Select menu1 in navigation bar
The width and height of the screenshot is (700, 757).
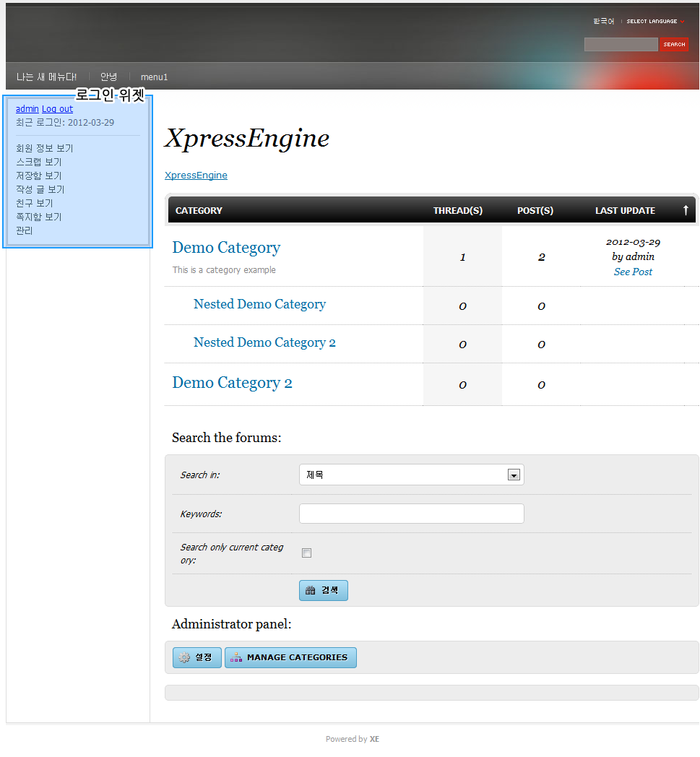pyautogui.click(x=154, y=77)
